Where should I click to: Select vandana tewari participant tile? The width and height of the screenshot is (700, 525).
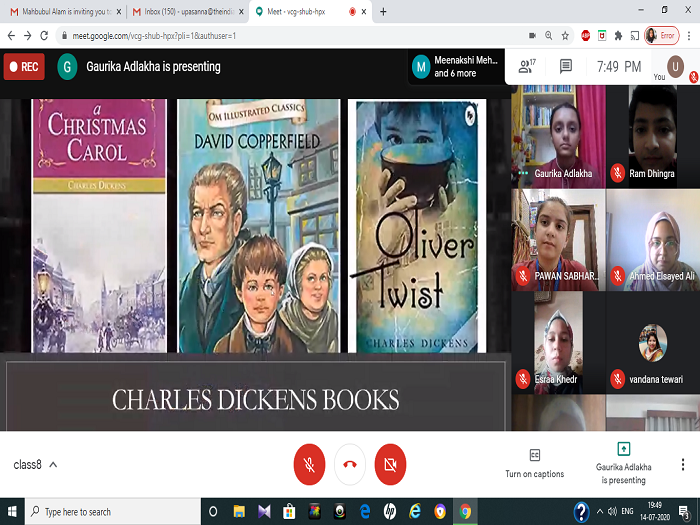point(653,342)
